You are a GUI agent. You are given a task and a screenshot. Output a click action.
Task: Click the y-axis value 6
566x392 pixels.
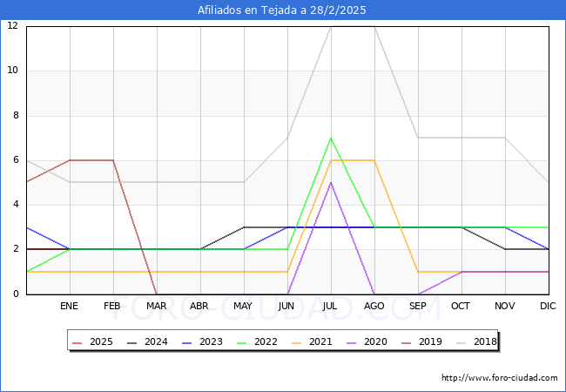point(16,160)
